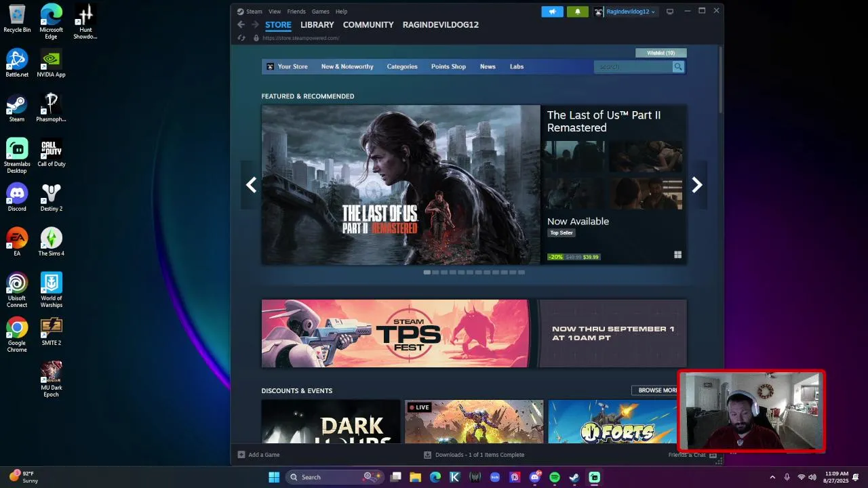Image resolution: width=868 pixels, height=488 pixels.
Task: Open the Steam icon in the taskbar
Action: click(574, 477)
